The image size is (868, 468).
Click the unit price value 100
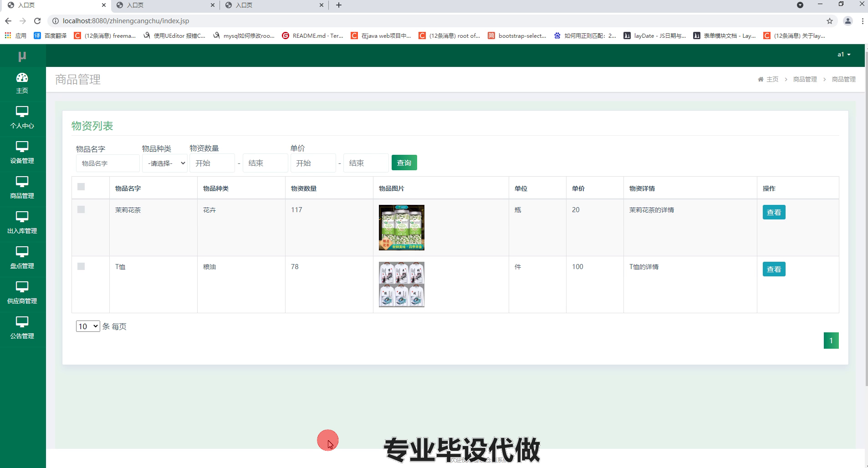(x=577, y=267)
